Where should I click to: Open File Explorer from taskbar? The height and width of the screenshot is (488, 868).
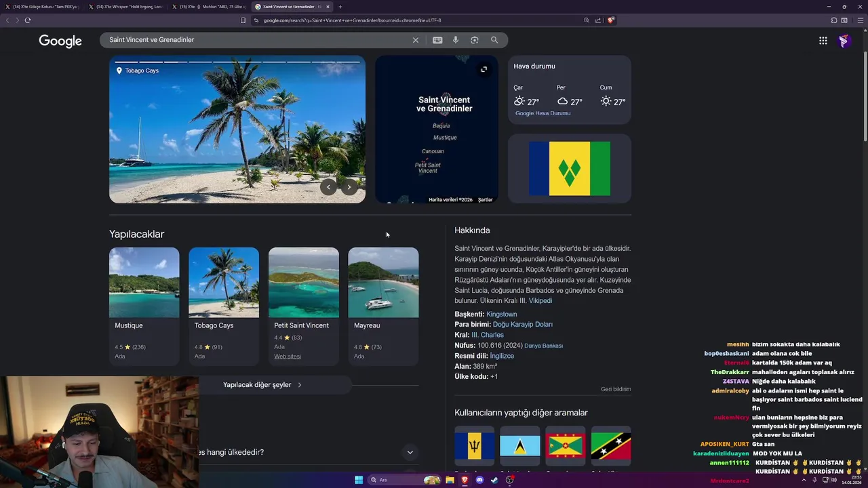(x=450, y=480)
